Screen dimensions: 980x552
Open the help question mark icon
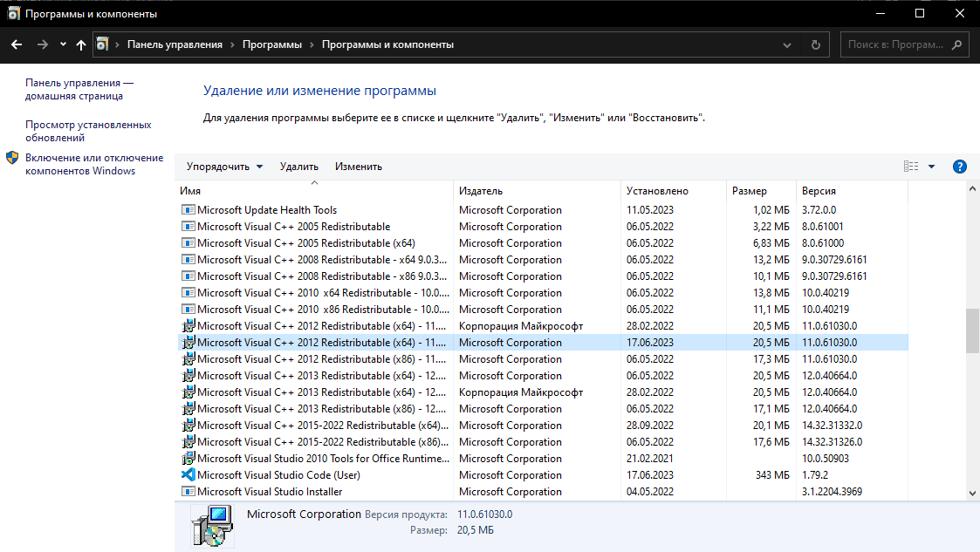click(x=959, y=167)
